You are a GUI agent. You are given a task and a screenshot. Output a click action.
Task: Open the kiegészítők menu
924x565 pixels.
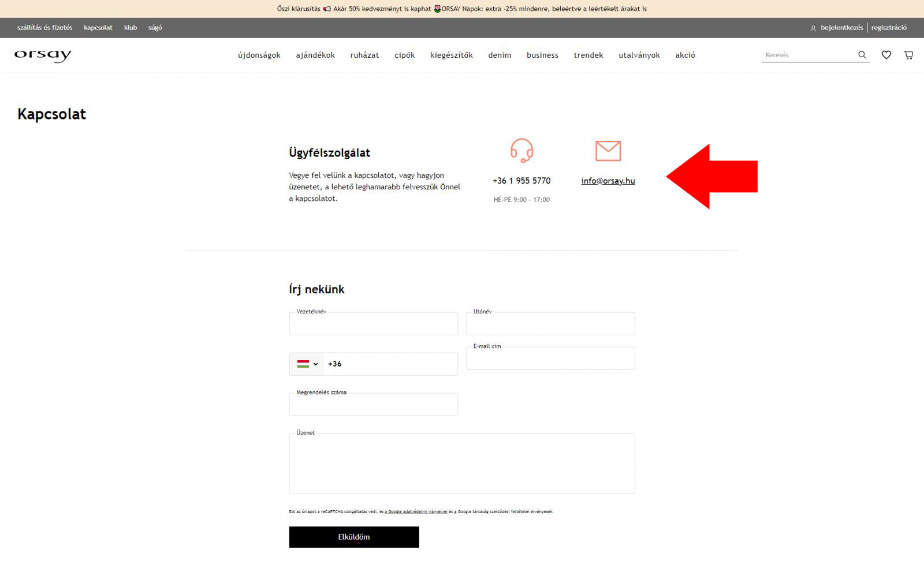[452, 55]
